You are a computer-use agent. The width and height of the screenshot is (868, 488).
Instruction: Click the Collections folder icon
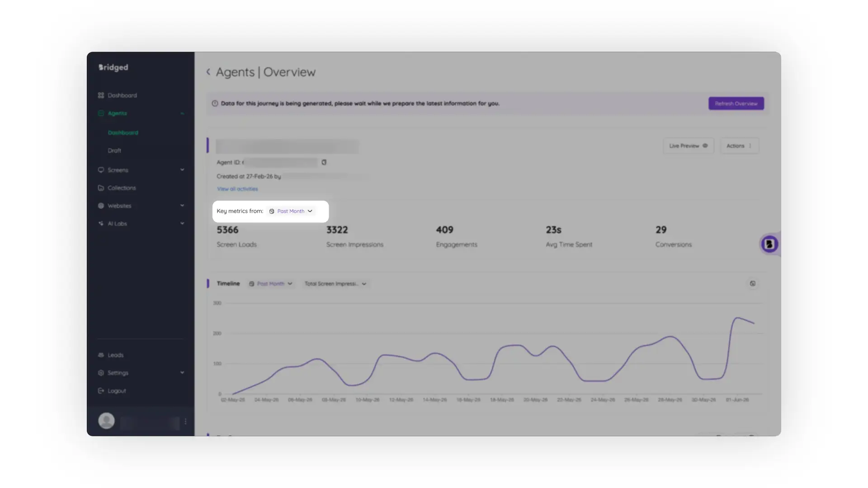point(101,188)
